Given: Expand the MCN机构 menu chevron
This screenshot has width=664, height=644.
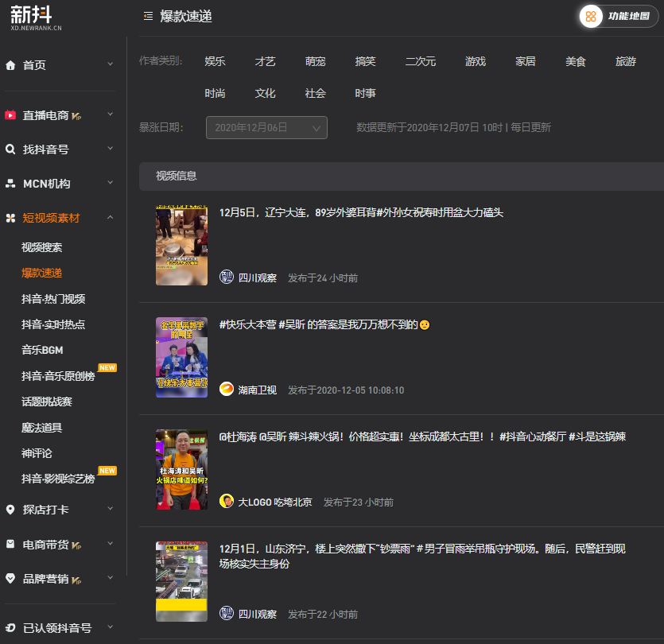Looking at the screenshot, I should coord(110,183).
